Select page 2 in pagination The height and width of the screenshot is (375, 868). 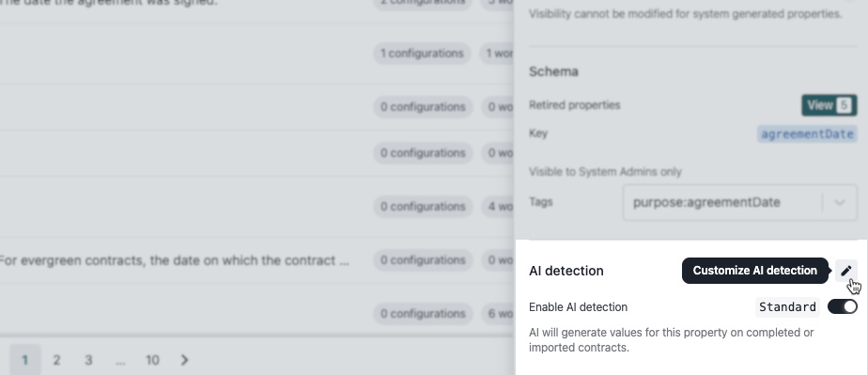[x=56, y=360]
